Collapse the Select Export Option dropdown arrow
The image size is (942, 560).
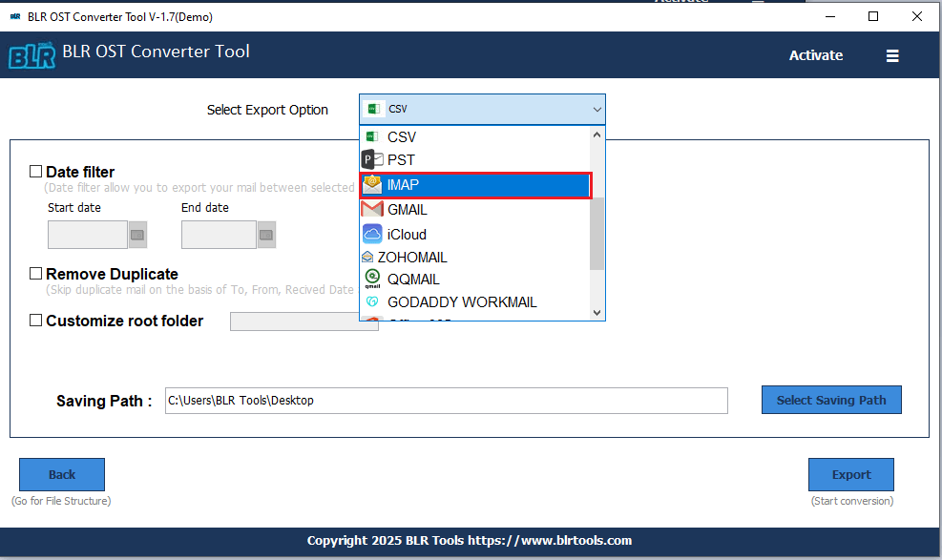597,109
